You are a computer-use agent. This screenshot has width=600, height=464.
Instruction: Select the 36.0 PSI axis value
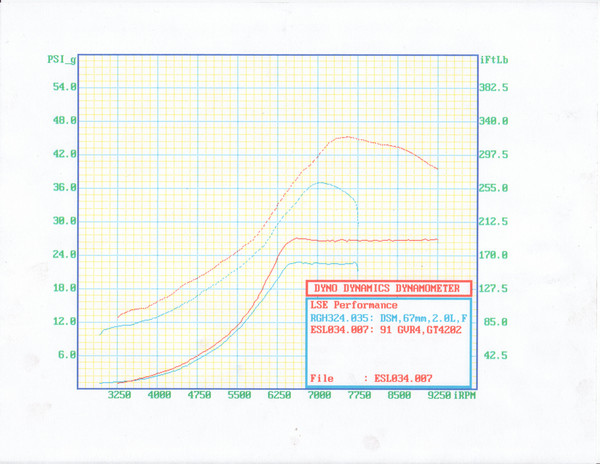[x=65, y=187]
